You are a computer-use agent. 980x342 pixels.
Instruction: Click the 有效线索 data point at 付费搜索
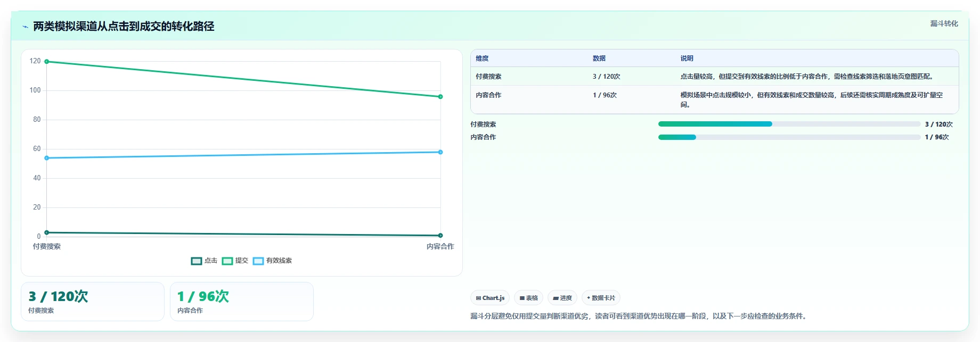pos(47,158)
